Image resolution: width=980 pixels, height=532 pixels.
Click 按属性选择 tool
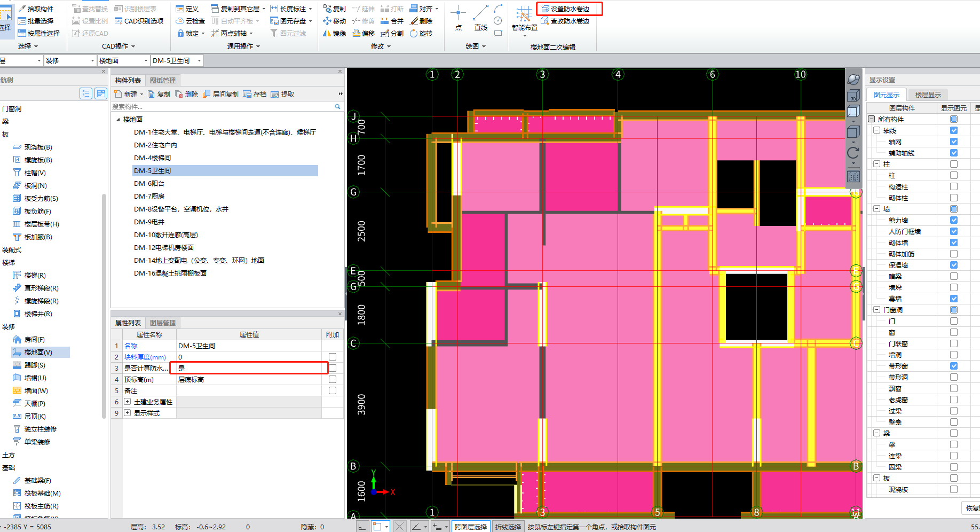[38, 33]
